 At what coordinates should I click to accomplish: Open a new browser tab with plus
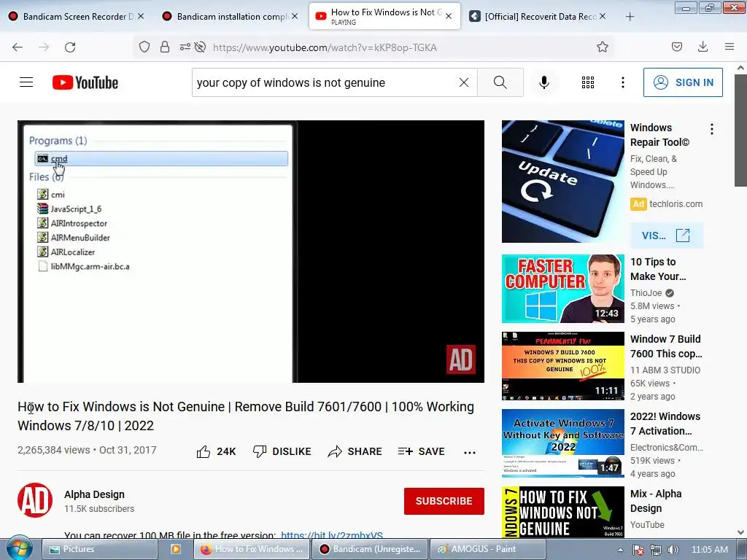click(630, 17)
